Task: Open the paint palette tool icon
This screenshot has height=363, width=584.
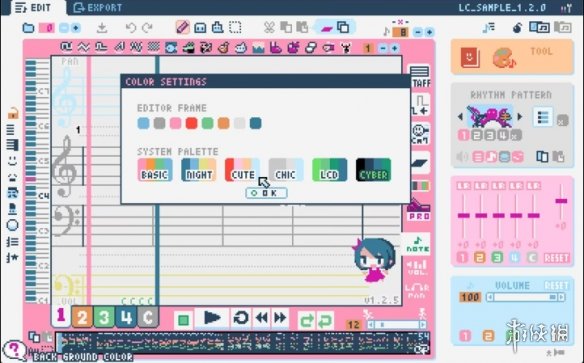Action: [x=503, y=58]
